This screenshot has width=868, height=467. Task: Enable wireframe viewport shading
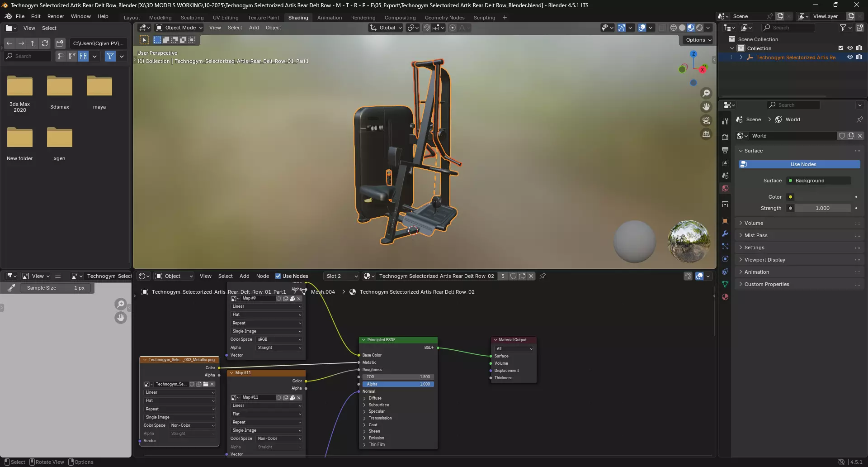(674, 28)
